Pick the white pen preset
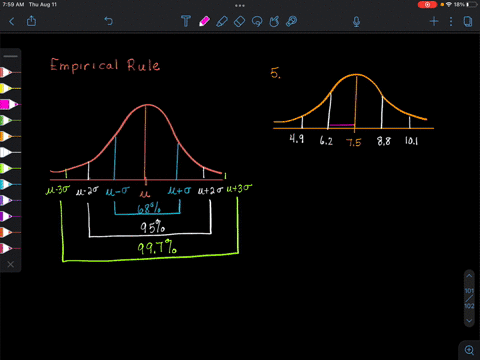480x360 pixels. point(10,152)
